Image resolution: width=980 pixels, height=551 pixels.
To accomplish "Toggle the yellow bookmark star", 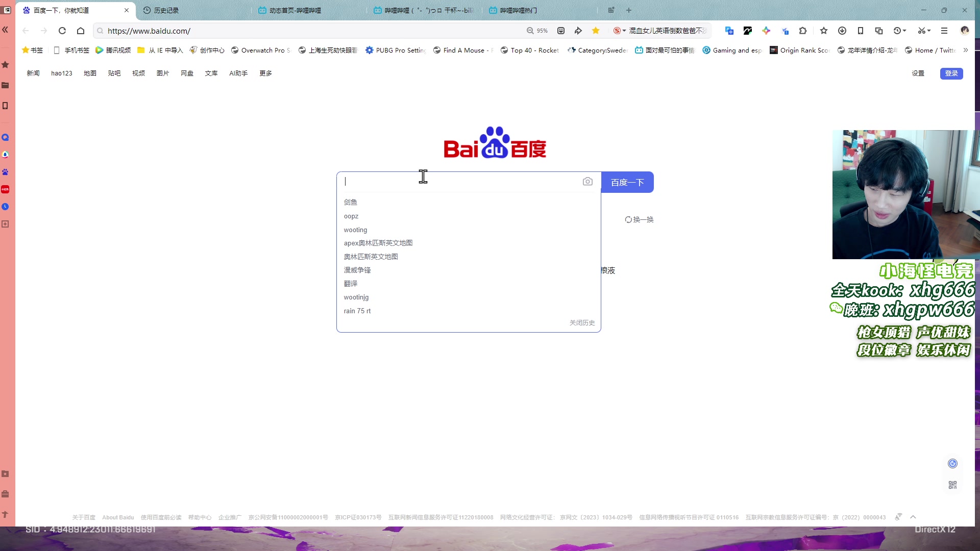I will (596, 31).
